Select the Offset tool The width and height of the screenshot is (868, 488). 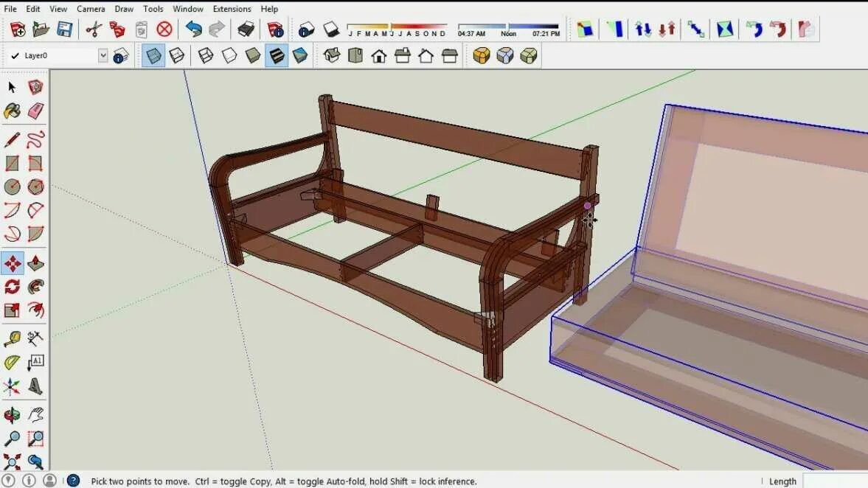[35, 310]
